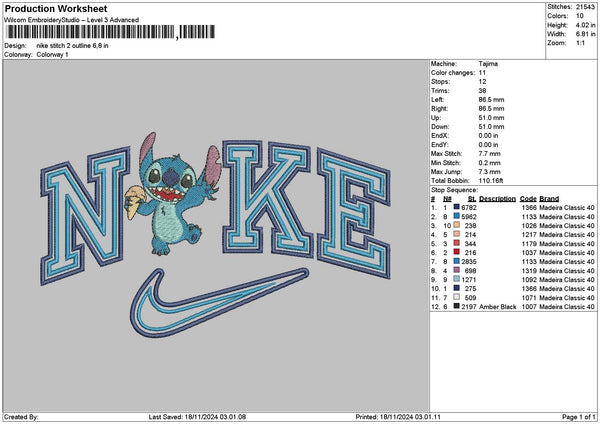The height and width of the screenshot is (424, 600).
Task: Click thread code 1092
Action: point(529,280)
